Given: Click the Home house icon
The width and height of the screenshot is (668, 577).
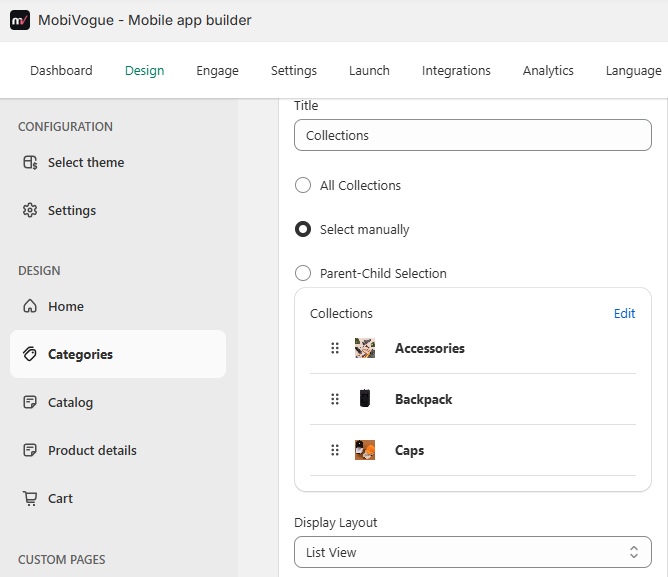Looking at the screenshot, I should coord(30,306).
